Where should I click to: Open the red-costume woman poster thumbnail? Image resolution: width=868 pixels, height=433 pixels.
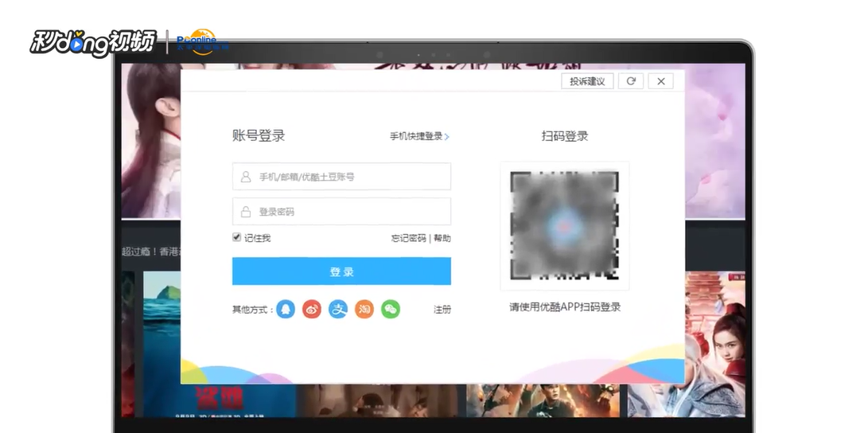715,343
